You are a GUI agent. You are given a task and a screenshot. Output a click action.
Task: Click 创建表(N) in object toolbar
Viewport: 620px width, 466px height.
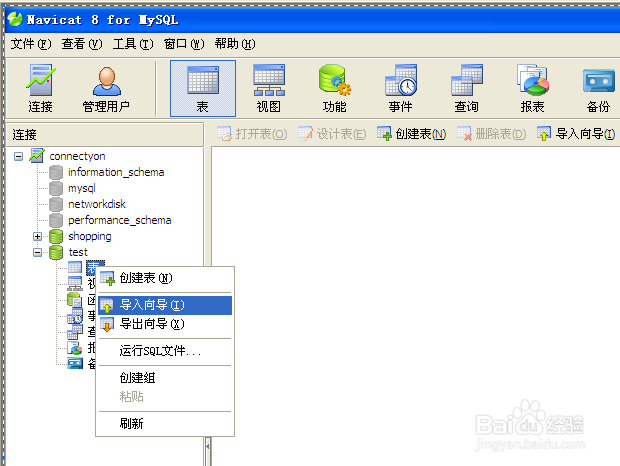pos(412,134)
